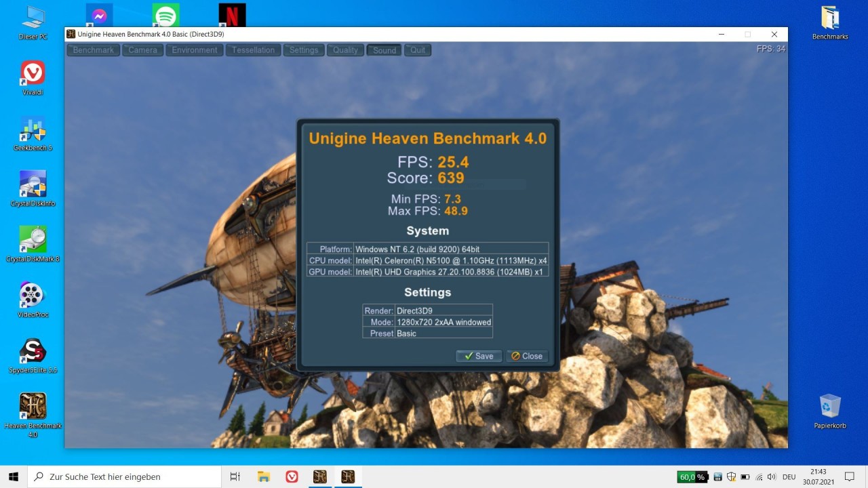The height and width of the screenshot is (488, 868).
Task: Click the Heaven window title bar icon
Action: [x=71, y=34]
